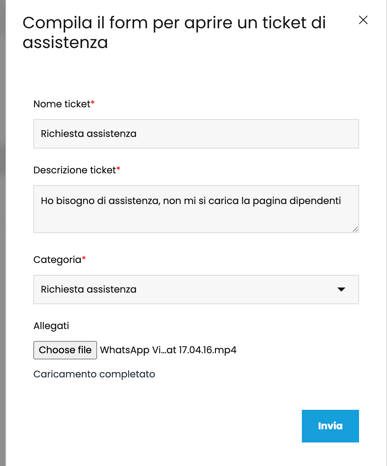The height and width of the screenshot is (466, 387).
Task: Click the Caricamento completato status text
Action: point(94,374)
